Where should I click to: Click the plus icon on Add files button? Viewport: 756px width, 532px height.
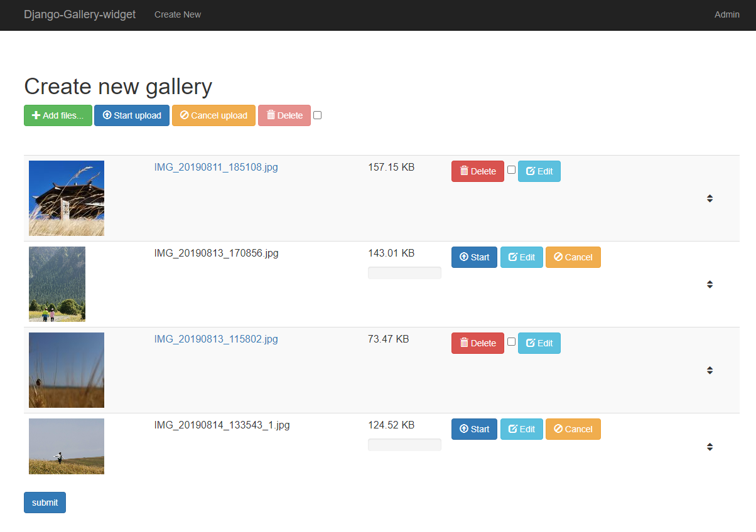[35, 115]
